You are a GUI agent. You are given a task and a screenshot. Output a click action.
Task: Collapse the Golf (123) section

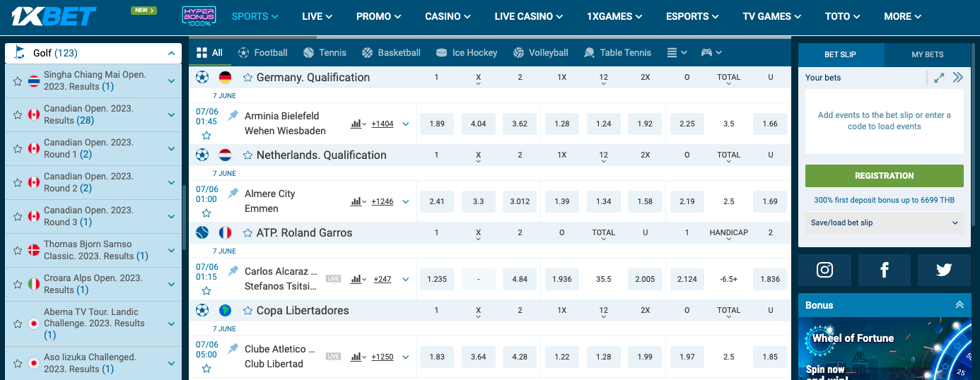click(170, 53)
